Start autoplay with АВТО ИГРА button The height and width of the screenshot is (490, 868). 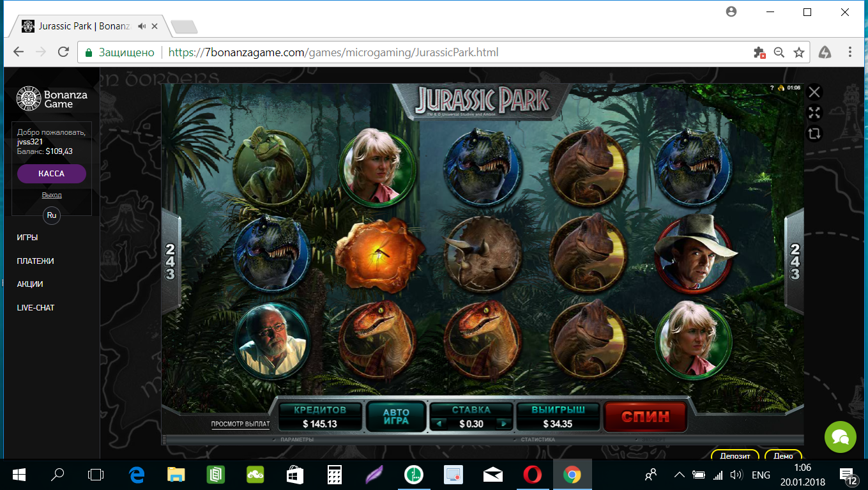click(x=396, y=417)
